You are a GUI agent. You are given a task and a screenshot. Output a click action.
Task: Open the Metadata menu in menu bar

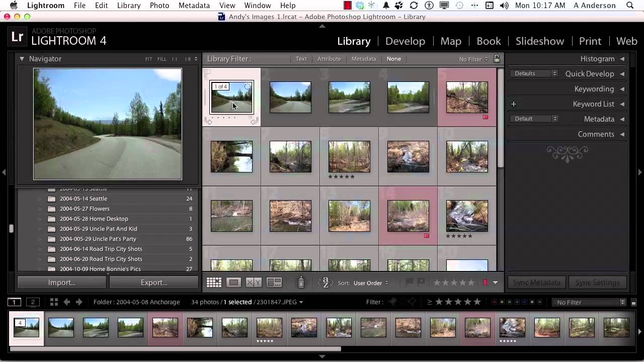coord(194,6)
